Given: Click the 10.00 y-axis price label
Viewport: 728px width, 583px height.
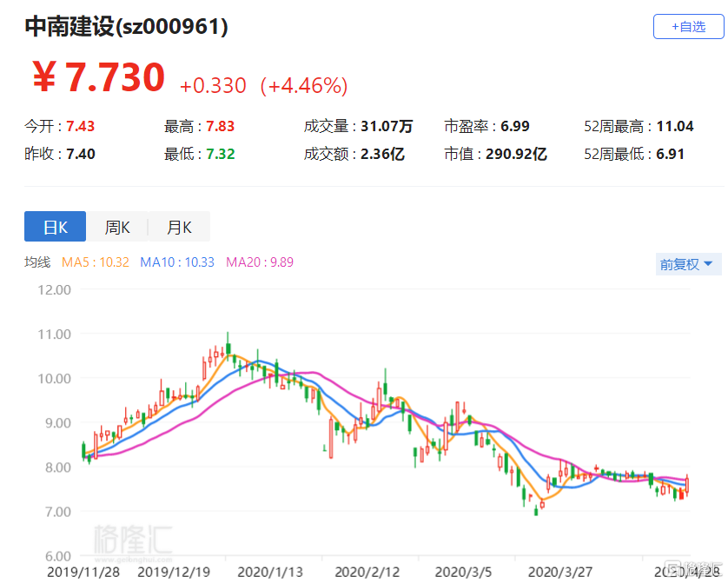Looking at the screenshot, I should point(55,379).
